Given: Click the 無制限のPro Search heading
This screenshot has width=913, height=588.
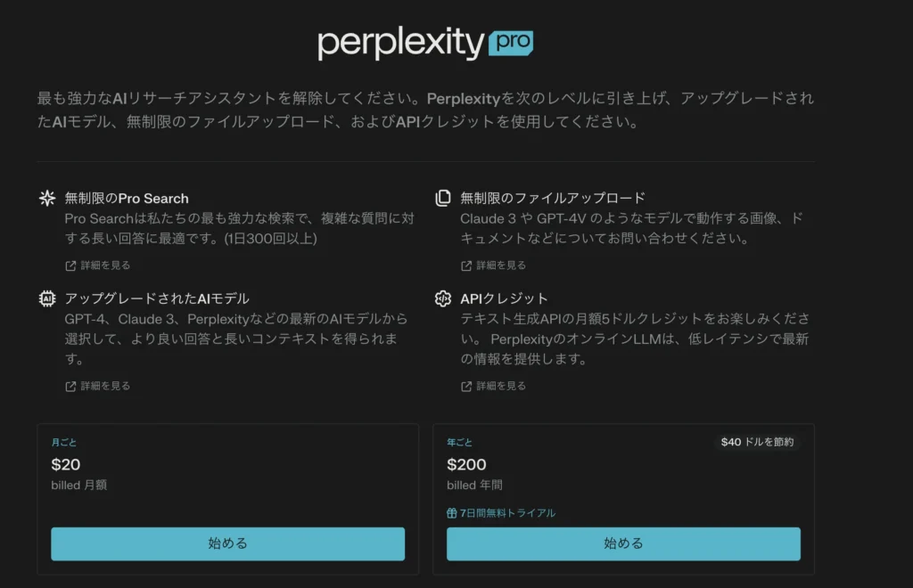Looking at the screenshot, I should [x=127, y=198].
